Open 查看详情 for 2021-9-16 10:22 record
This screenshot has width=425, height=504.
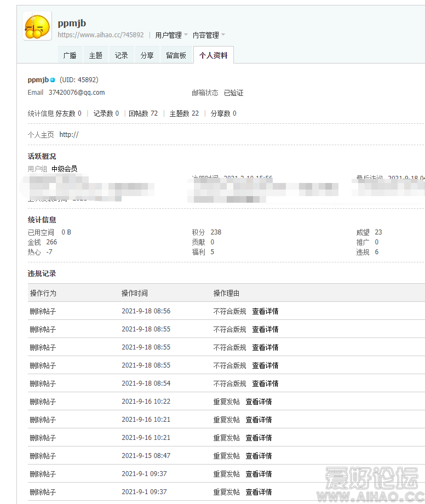(259, 402)
